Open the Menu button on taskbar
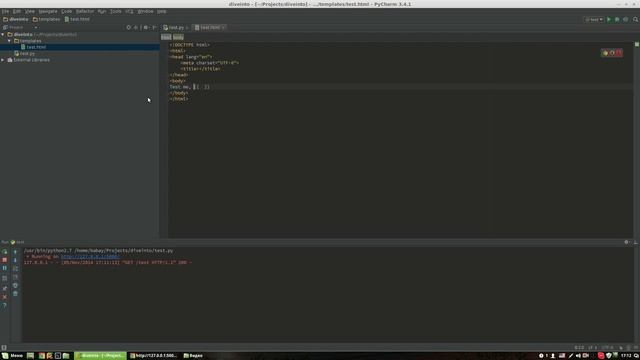This screenshot has height=360, width=640. coord(13,356)
